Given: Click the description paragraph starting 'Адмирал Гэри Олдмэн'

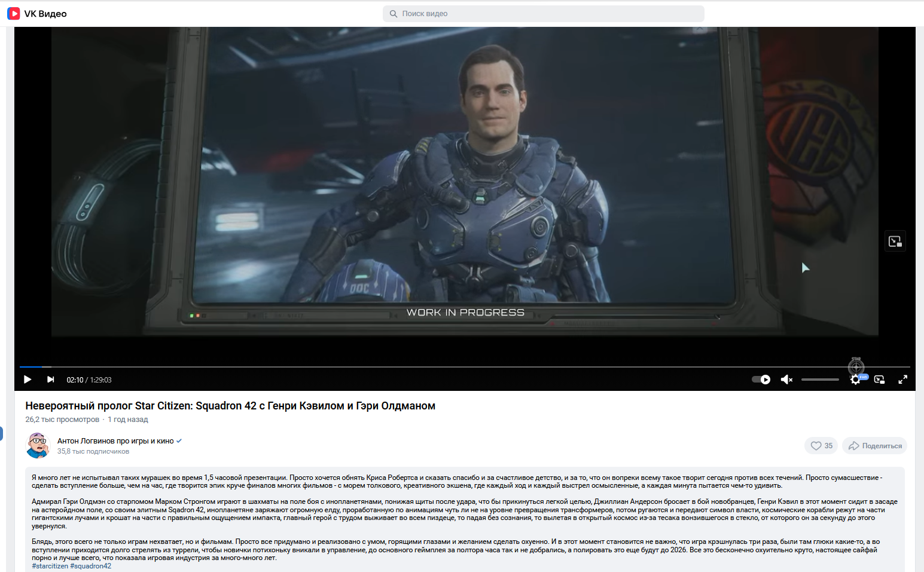Looking at the screenshot, I should (465, 514).
